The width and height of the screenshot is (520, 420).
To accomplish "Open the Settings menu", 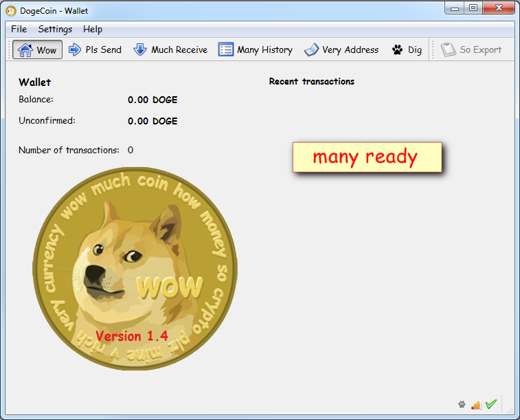I will pos(55,29).
